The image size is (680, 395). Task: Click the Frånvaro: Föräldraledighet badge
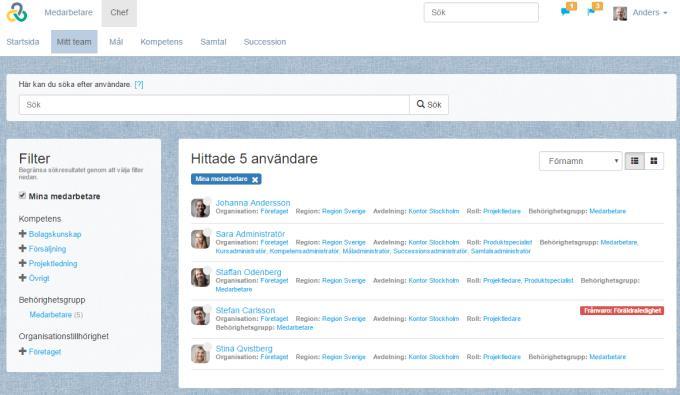point(622,310)
